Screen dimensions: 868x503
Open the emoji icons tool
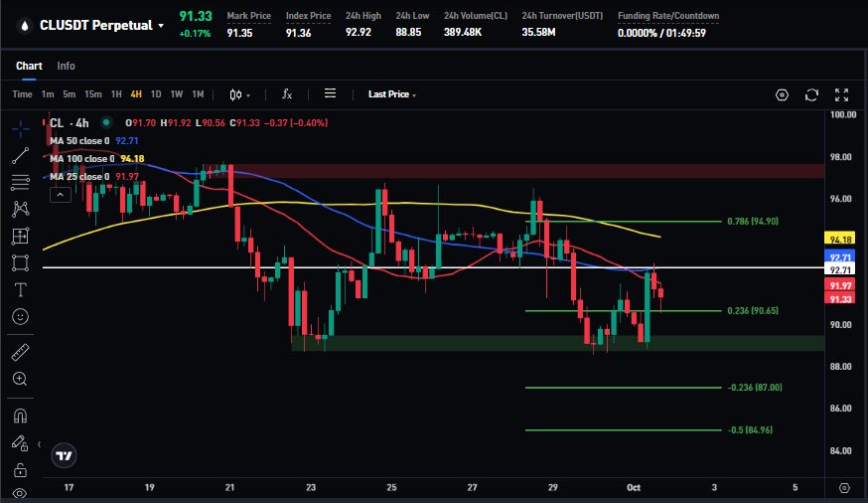click(x=21, y=317)
